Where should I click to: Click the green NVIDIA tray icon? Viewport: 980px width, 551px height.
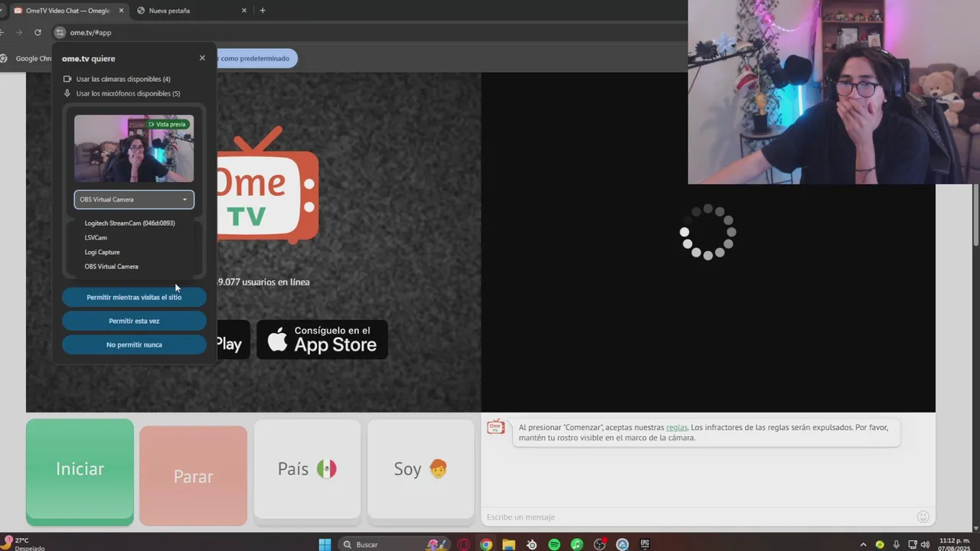click(x=880, y=544)
